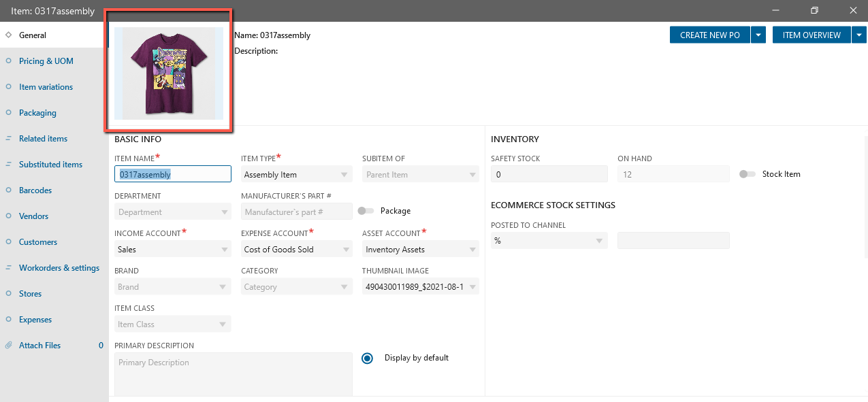868x402 pixels.
Task: Open the Create New PO dropdown arrow
Action: [759, 35]
